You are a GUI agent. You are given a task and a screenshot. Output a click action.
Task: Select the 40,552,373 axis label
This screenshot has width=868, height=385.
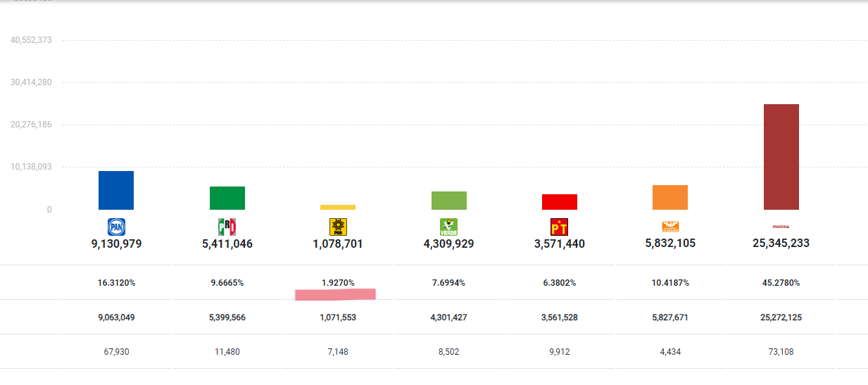tap(31, 40)
